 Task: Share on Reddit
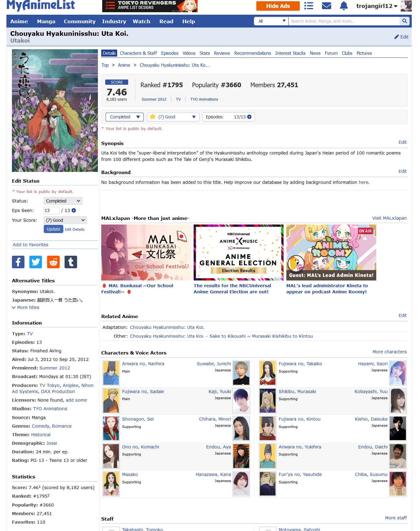pyautogui.click(x=53, y=262)
